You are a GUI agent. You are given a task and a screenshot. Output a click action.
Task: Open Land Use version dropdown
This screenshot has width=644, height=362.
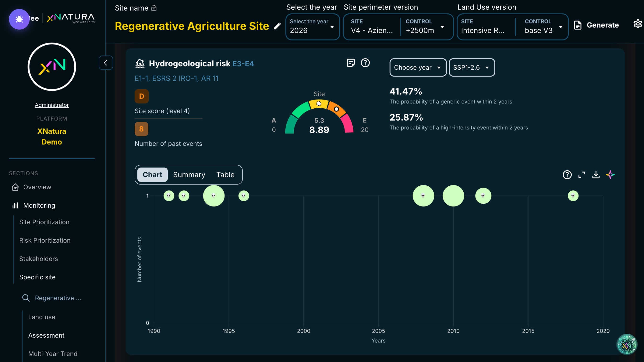[x=512, y=27]
